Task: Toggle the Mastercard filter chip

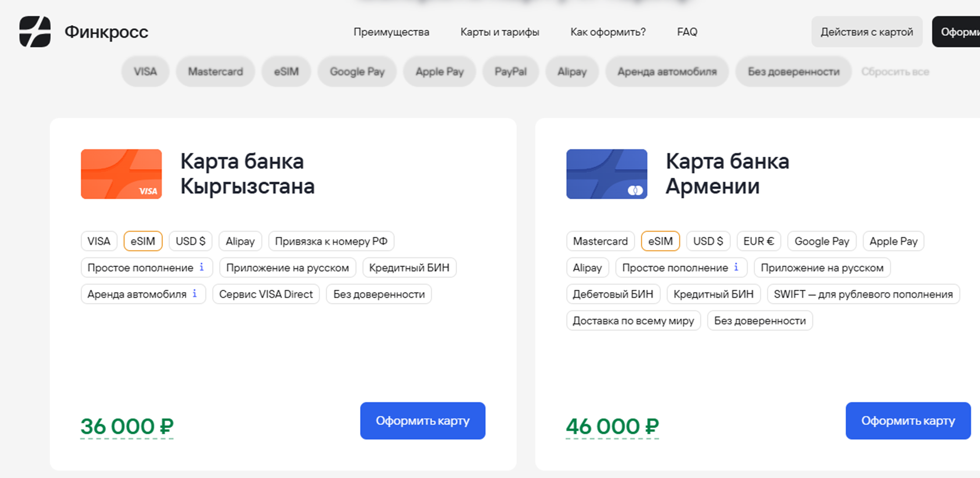Action: tap(215, 72)
